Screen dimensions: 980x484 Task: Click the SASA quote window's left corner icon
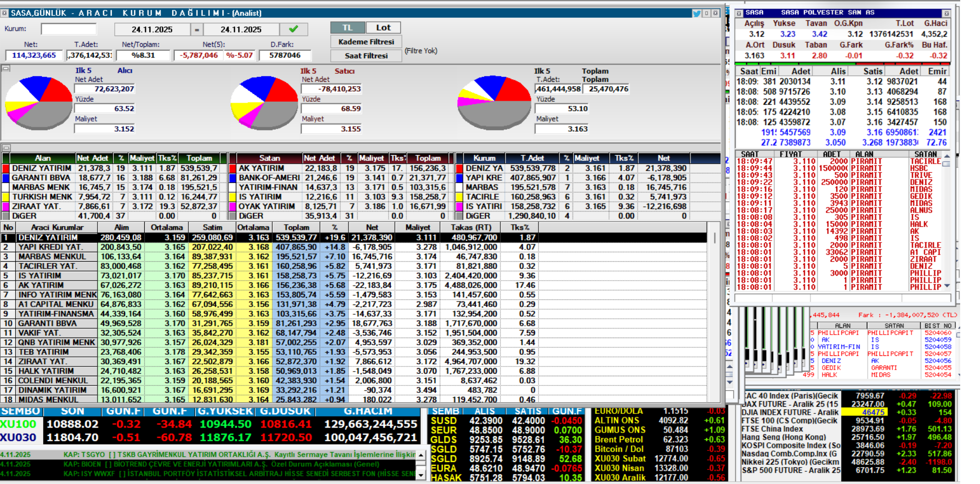(739, 13)
